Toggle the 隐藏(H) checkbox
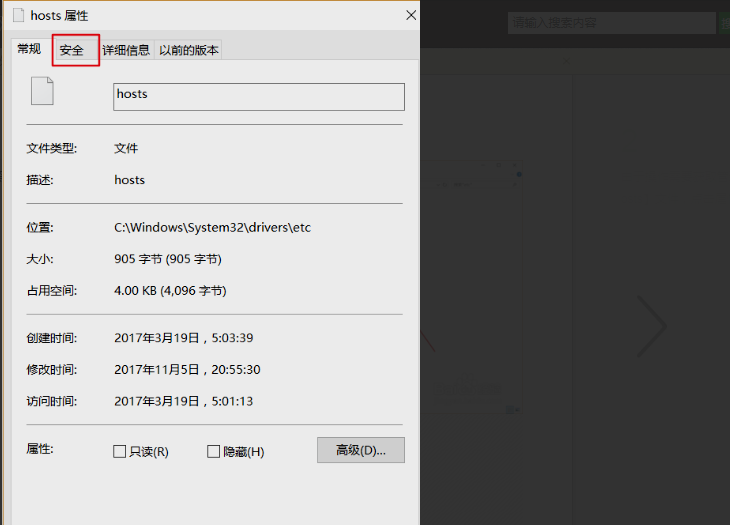Screen dimensions: 730x525 pos(213,452)
